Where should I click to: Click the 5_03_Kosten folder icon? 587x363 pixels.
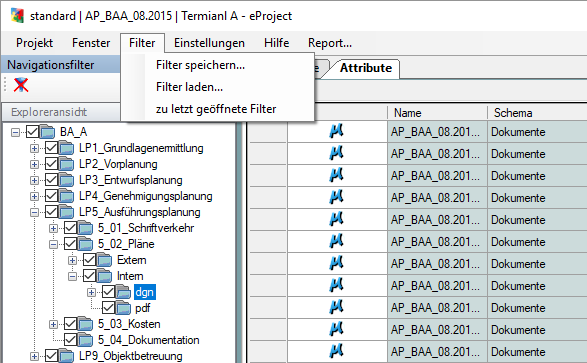point(86,324)
